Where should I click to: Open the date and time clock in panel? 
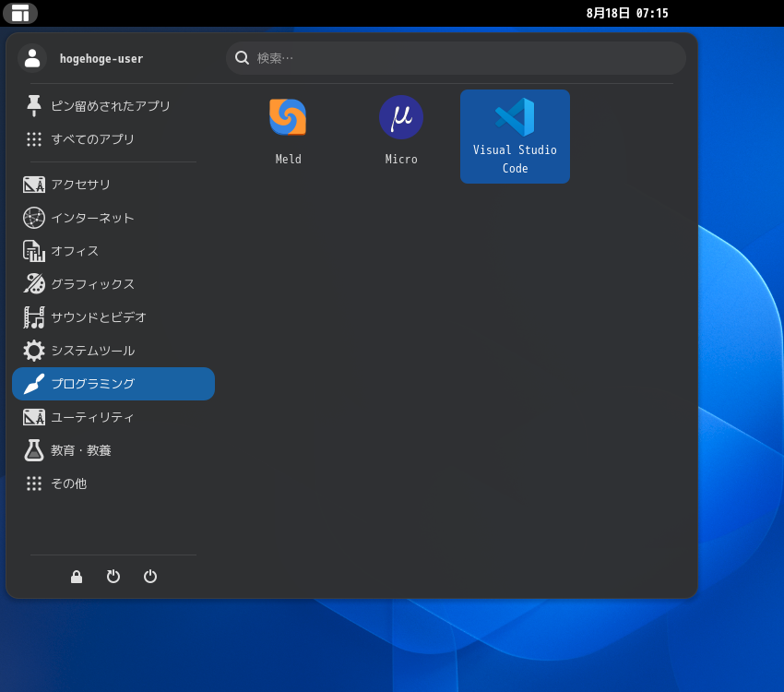click(627, 13)
